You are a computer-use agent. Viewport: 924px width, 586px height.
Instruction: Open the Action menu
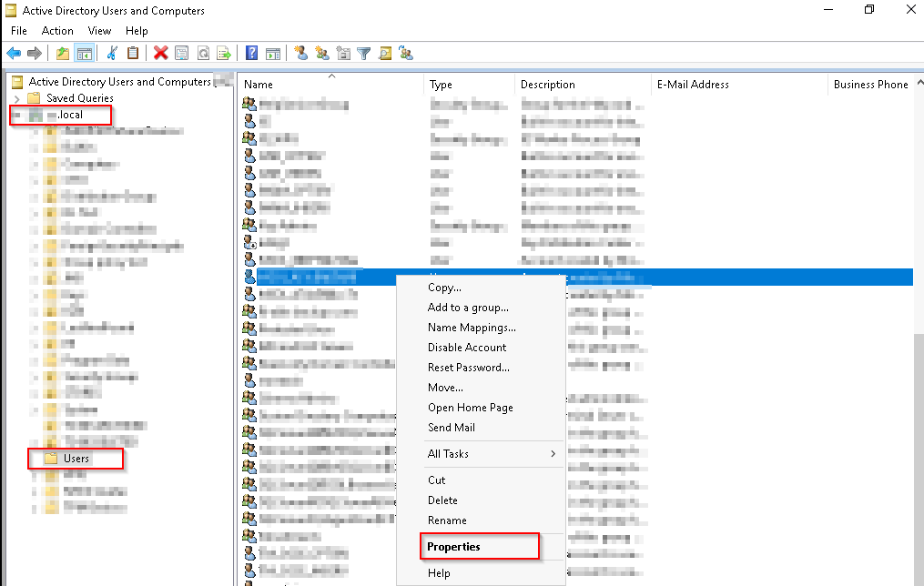point(57,31)
